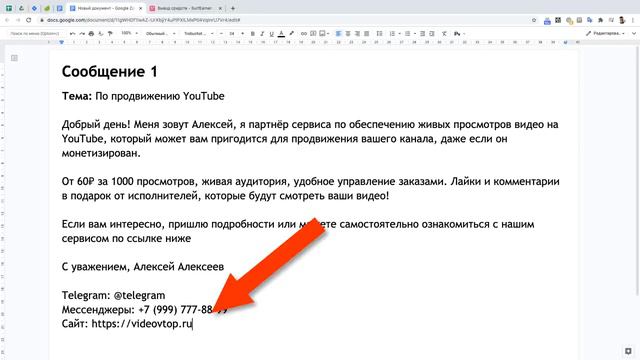The width and height of the screenshot is (640, 360).
Task: Select the Paint format tool
Action: pos(110,33)
